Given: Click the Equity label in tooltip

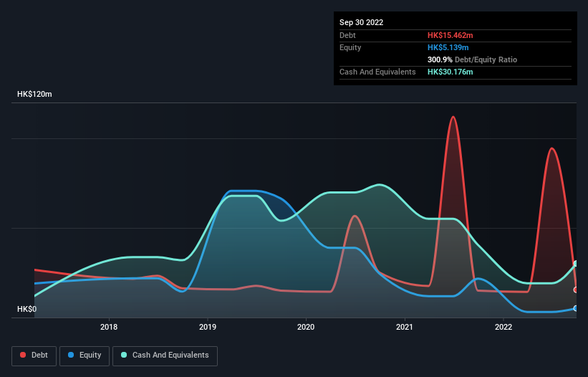Looking at the screenshot, I should pos(350,47).
